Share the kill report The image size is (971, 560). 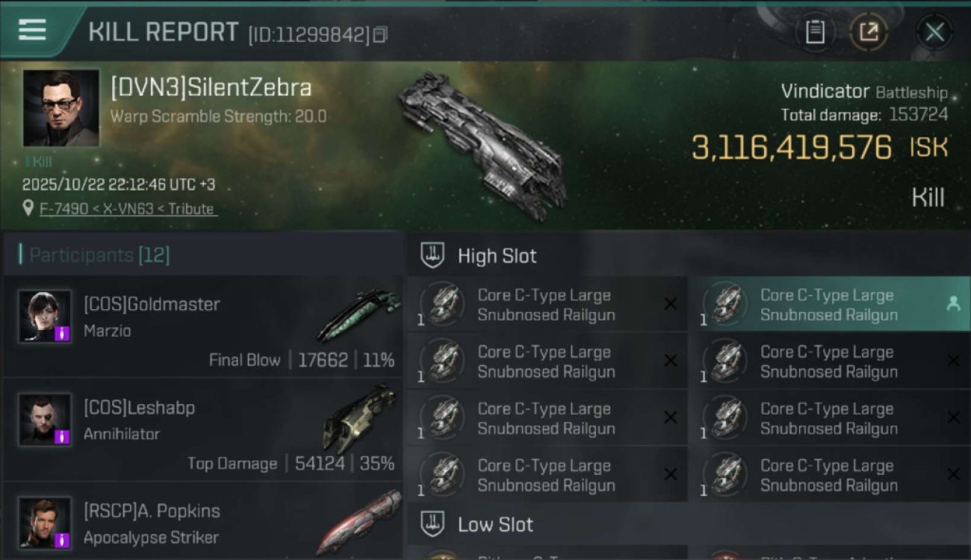pyautogui.click(x=869, y=32)
